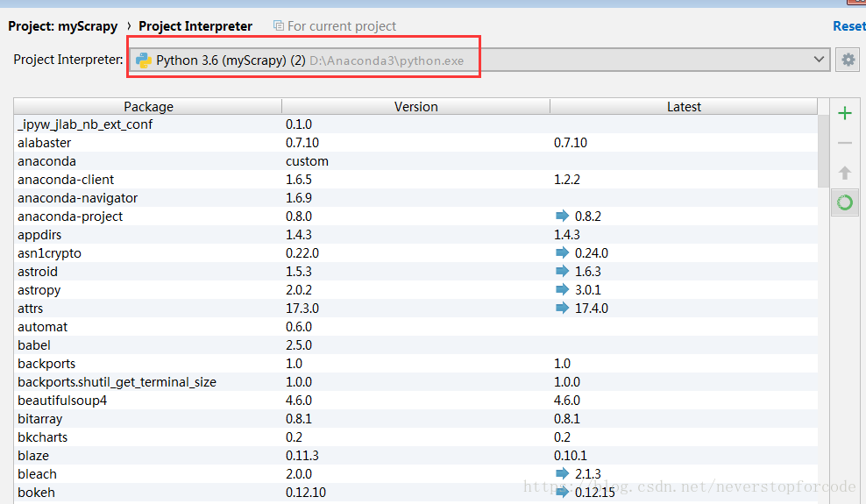The width and height of the screenshot is (866, 504).
Task: Open the Python 3.6 (myScrapy) interpreter combo box
Action: pyautogui.click(x=479, y=60)
